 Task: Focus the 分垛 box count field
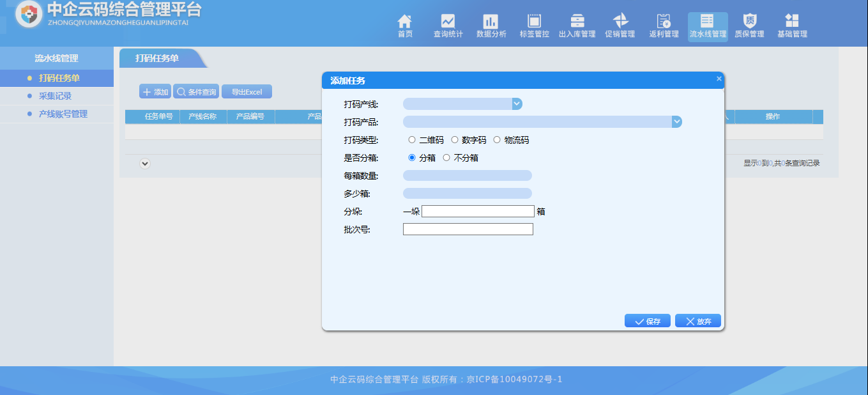coord(478,212)
